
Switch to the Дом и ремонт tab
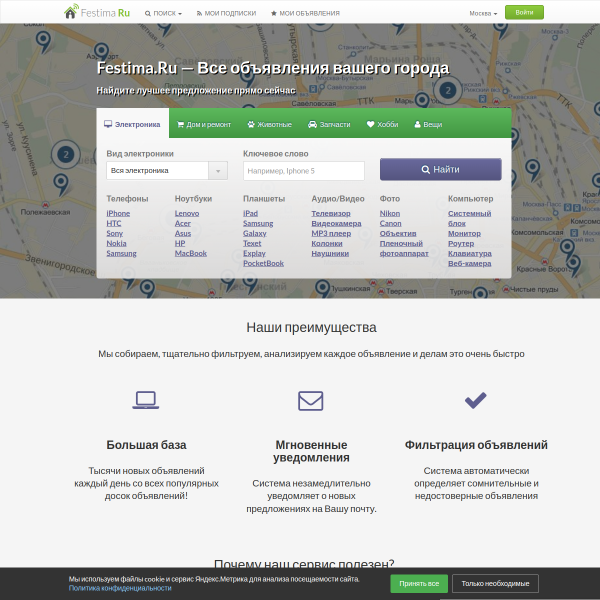pos(204,124)
